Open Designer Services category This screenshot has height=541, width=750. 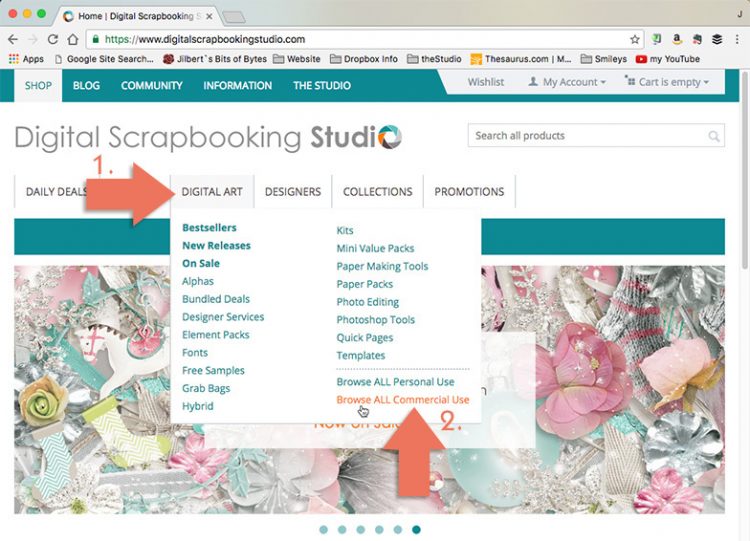point(223,317)
